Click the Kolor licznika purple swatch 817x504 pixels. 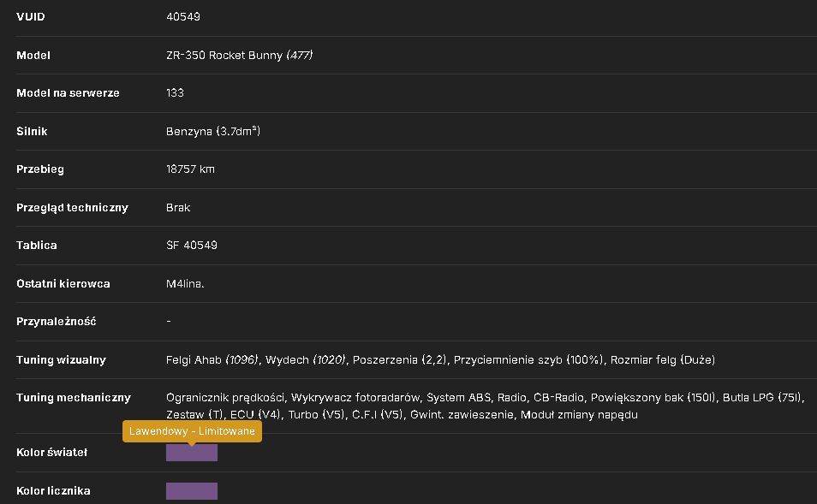tap(192, 491)
